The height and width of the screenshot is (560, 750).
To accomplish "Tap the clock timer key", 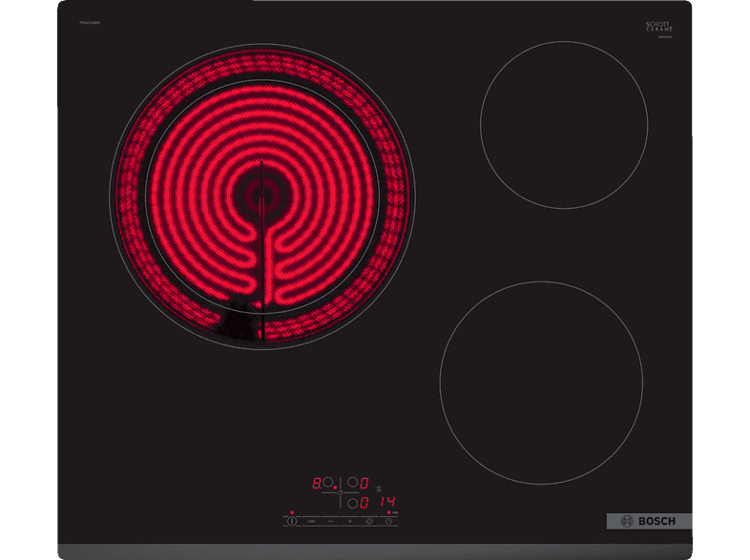I will click(x=388, y=521).
